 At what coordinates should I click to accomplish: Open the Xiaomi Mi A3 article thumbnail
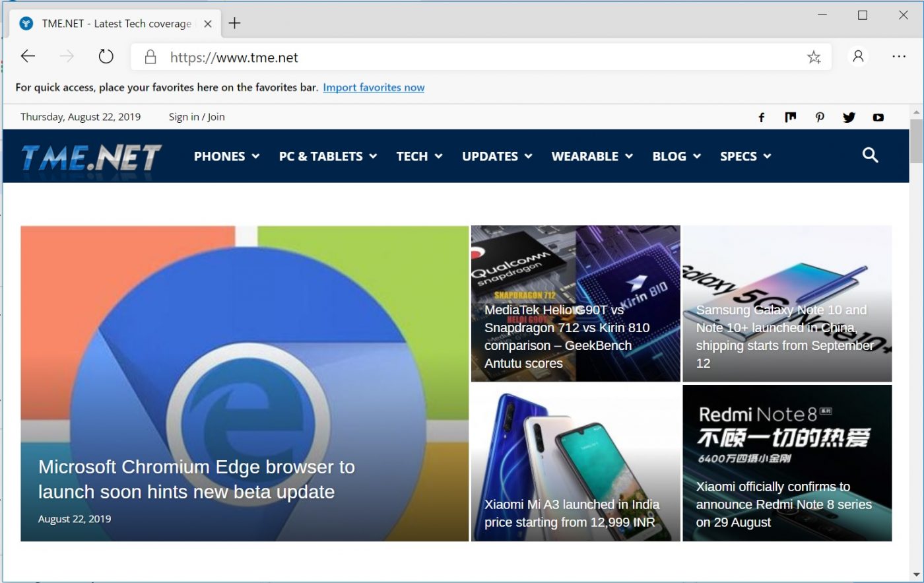click(x=575, y=462)
